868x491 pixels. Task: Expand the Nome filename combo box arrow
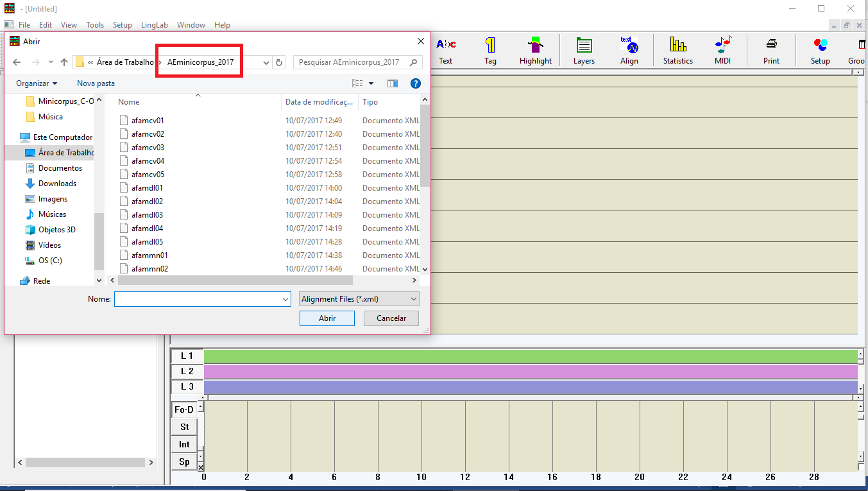pyautogui.click(x=285, y=300)
